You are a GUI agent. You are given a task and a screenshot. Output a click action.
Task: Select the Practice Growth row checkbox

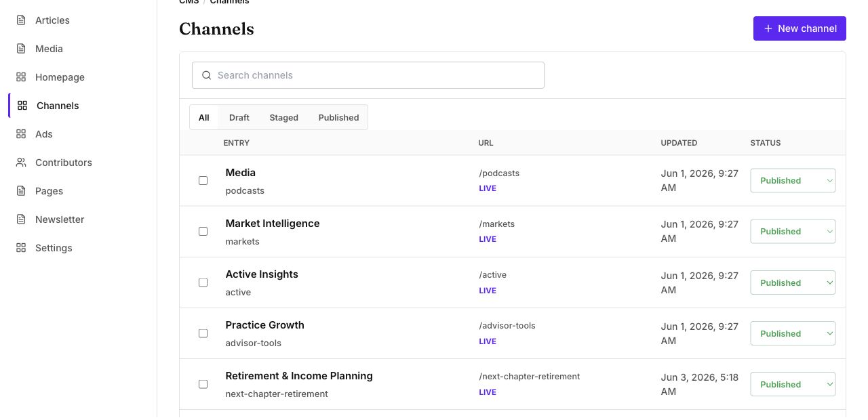(203, 333)
